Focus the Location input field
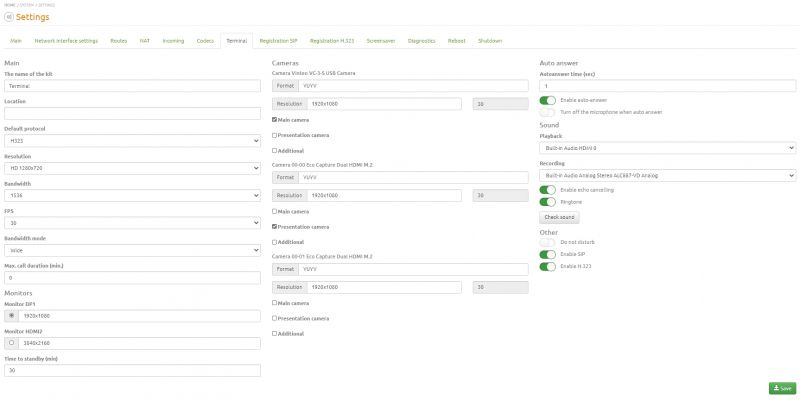 [132, 113]
